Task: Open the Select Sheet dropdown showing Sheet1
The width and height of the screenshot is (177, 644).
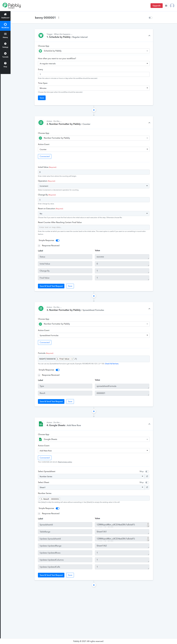Action: point(91,487)
